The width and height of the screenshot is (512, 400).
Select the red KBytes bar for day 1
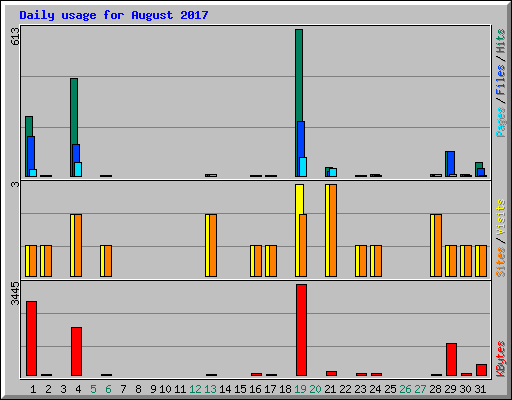(x=31, y=338)
